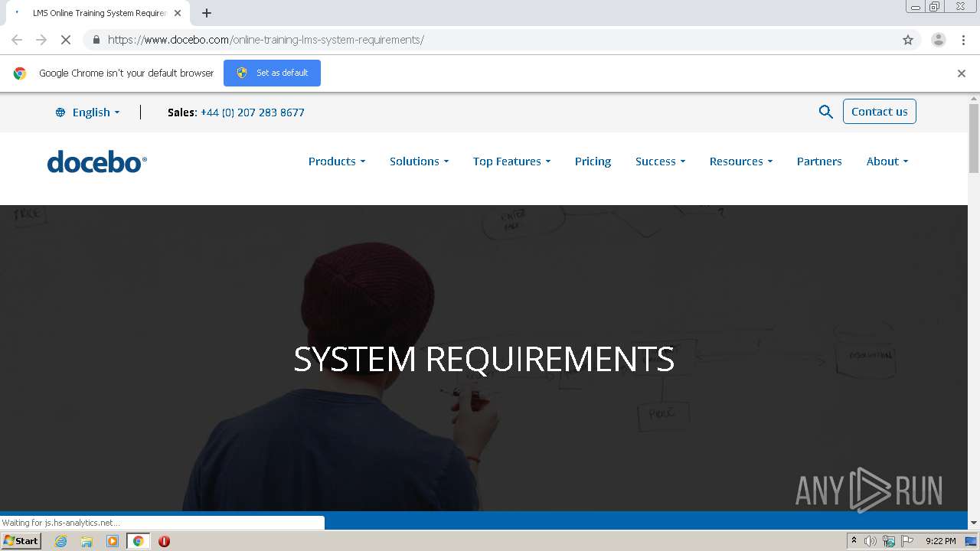Expand the Products menu
Screen dimensions: 980x551
click(337, 161)
